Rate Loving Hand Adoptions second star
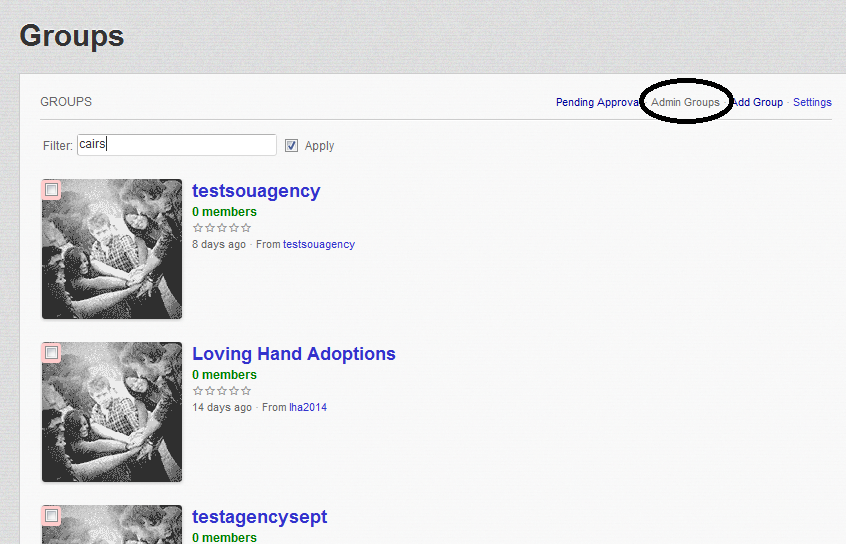846x544 pixels. point(210,390)
